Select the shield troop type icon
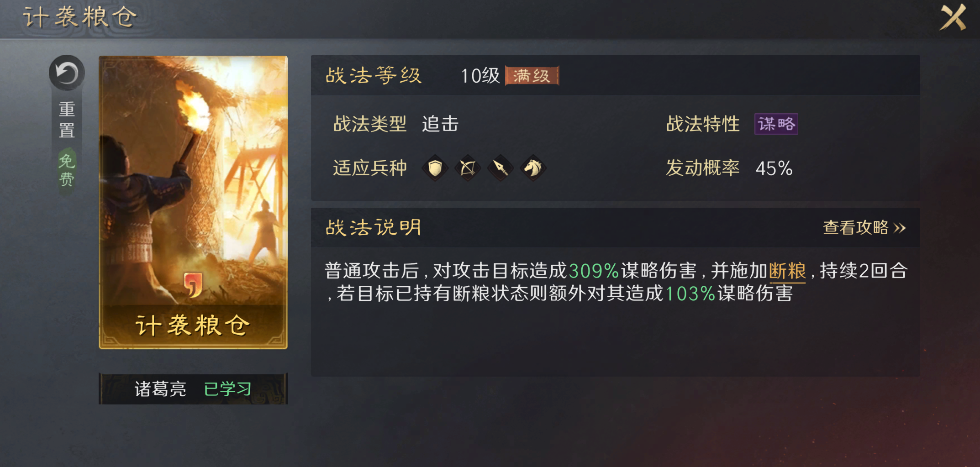 pos(435,168)
